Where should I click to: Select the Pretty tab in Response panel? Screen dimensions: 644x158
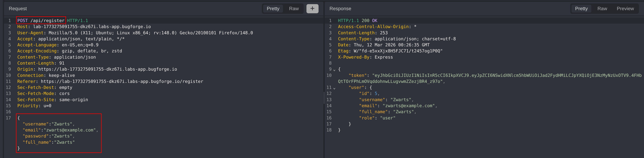581,8
